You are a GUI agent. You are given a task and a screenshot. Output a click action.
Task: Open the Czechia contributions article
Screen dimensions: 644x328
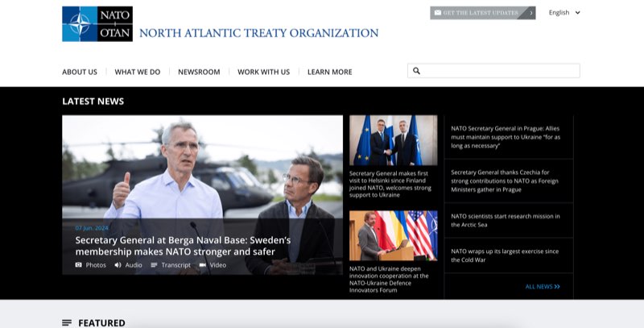pos(505,181)
